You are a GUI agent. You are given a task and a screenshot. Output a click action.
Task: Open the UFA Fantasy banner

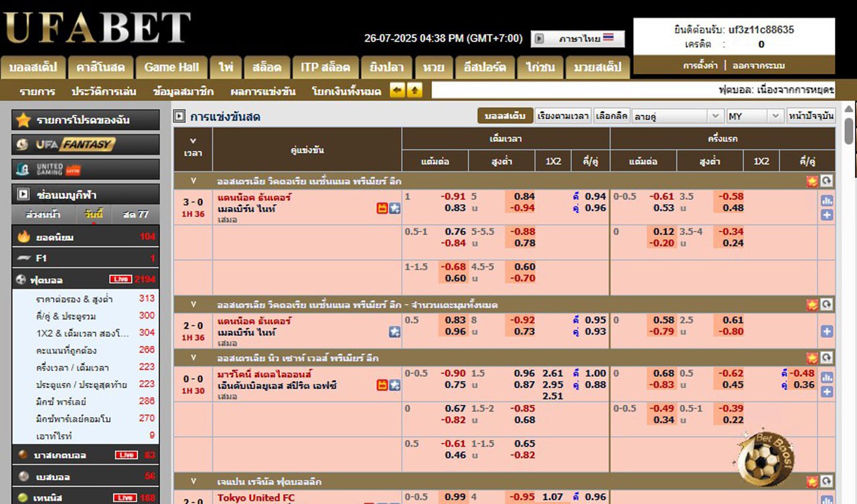tap(86, 144)
